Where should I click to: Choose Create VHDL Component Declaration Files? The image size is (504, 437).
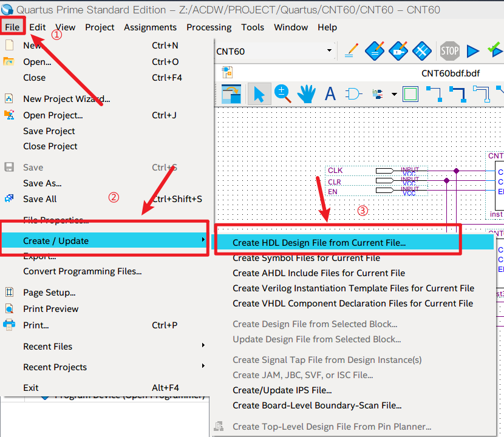(353, 303)
